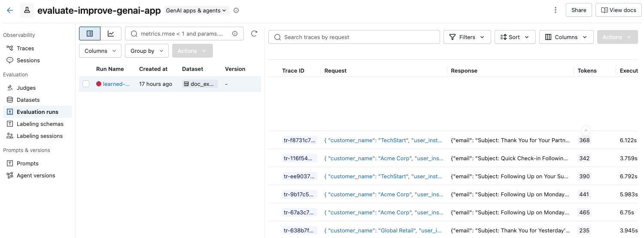Open the kebab more options menu
644x238 pixels.
pos(556,10)
